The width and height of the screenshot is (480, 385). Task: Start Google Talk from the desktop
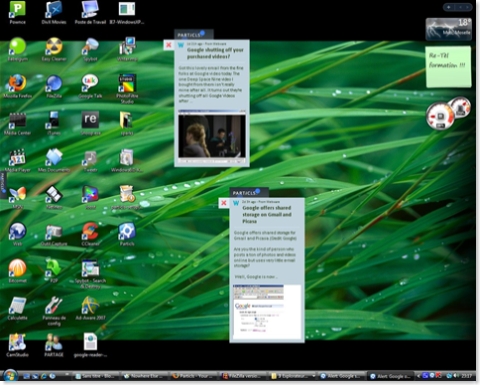click(x=90, y=86)
